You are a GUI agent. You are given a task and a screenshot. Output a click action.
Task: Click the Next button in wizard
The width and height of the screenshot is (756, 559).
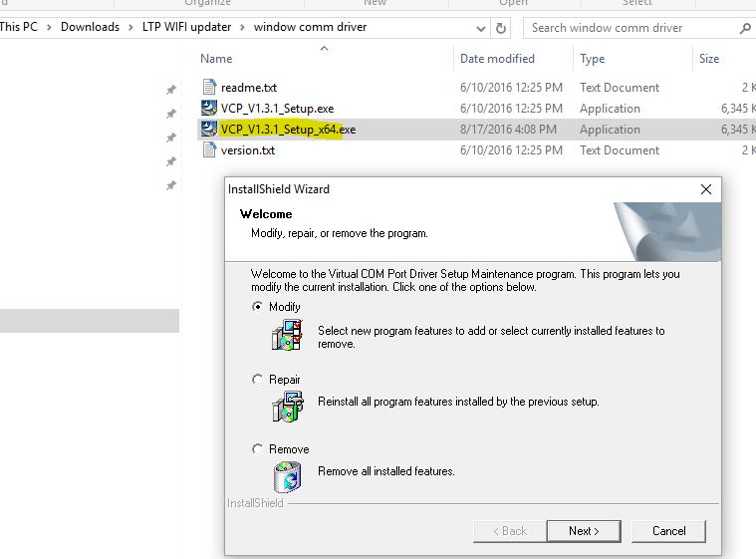pyautogui.click(x=584, y=531)
